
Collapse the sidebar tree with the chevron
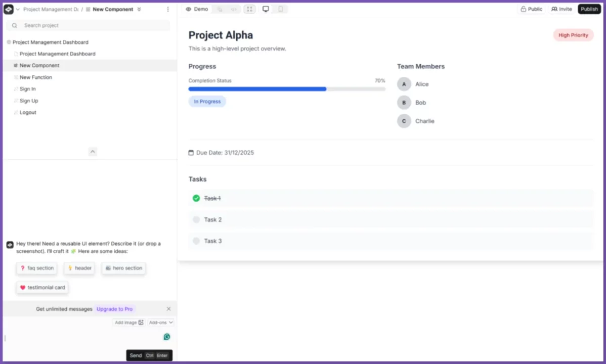tap(93, 151)
